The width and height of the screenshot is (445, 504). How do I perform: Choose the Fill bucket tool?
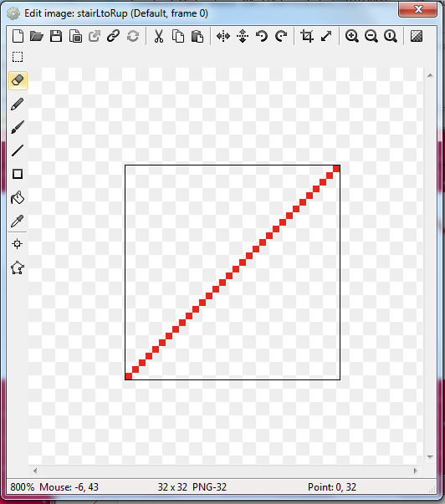18,197
